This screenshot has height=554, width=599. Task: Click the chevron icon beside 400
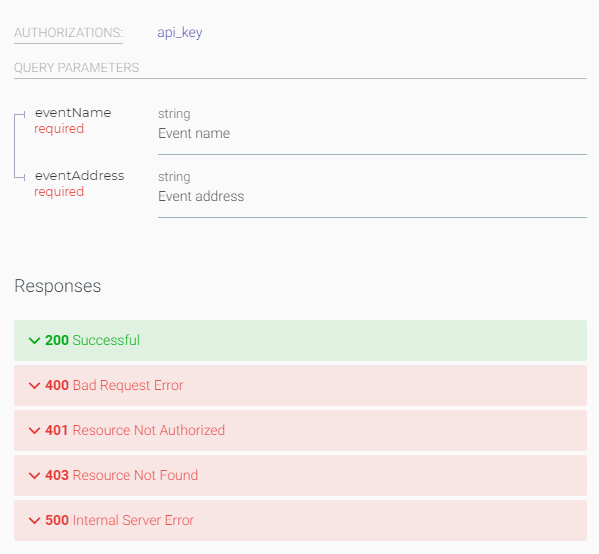[x=34, y=386]
